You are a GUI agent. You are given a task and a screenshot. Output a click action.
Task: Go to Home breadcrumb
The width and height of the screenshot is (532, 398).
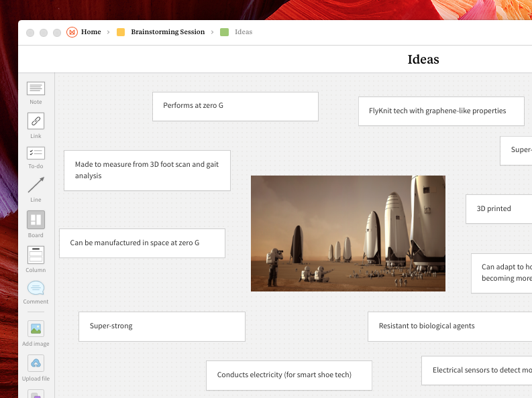[x=91, y=32]
